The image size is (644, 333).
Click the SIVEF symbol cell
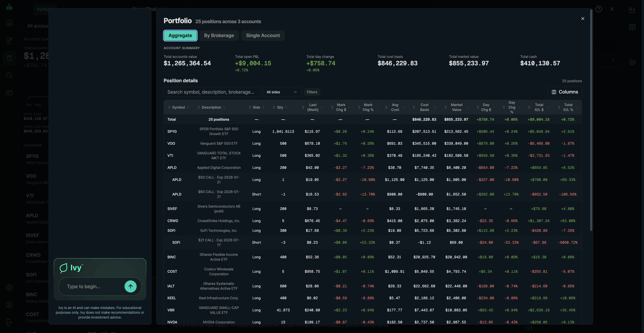click(x=172, y=209)
